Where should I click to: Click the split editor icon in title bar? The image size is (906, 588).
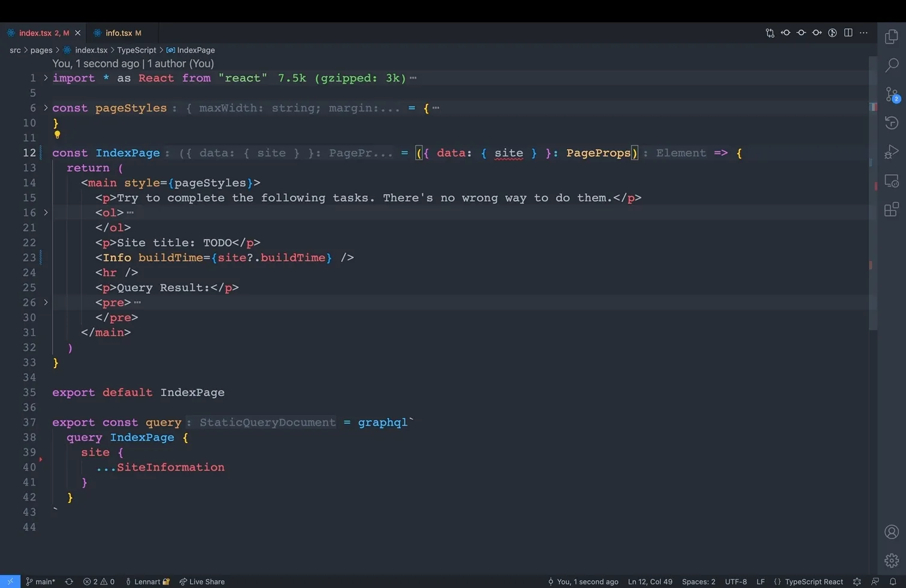(848, 33)
